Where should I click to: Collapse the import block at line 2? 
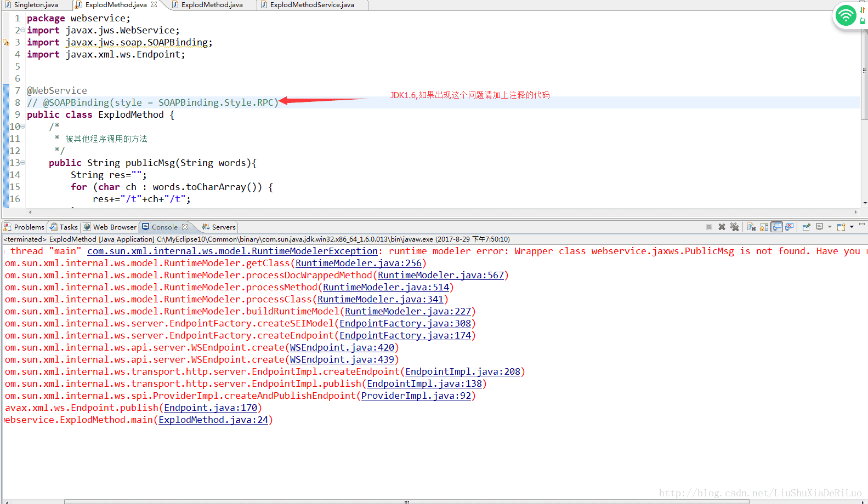click(x=22, y=30)
